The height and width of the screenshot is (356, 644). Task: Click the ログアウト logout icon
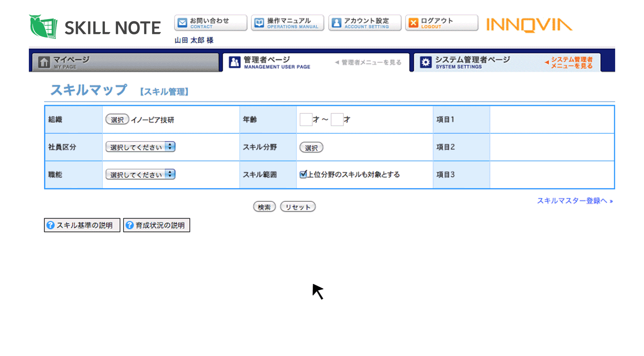[413, 22]
